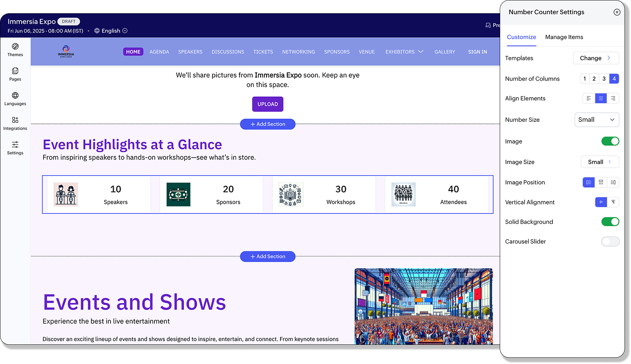Viewport: 631px width, 364px height.
Task: Click the "From inspiring speakers" subtitle text
Action: click(149, 158)
